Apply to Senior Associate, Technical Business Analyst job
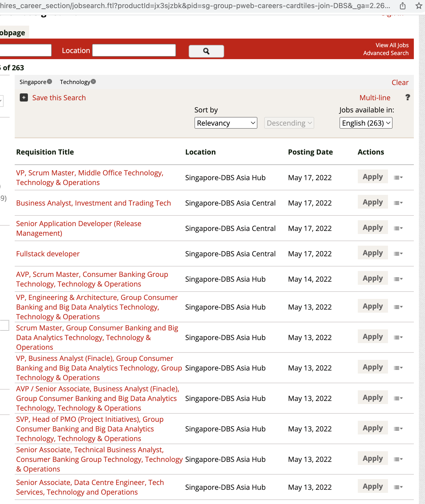Viewport: 425px width, 504px height. pos(373,458)
